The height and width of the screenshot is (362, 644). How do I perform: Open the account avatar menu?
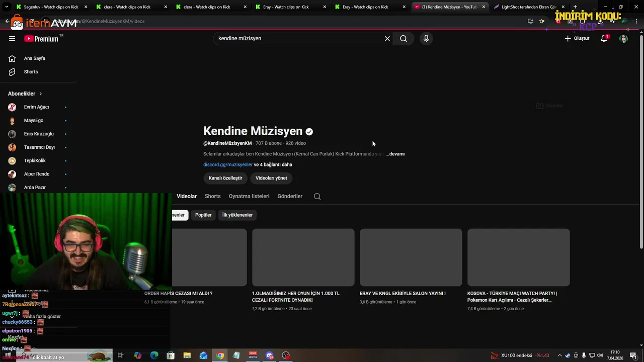(x=623, y=39)
